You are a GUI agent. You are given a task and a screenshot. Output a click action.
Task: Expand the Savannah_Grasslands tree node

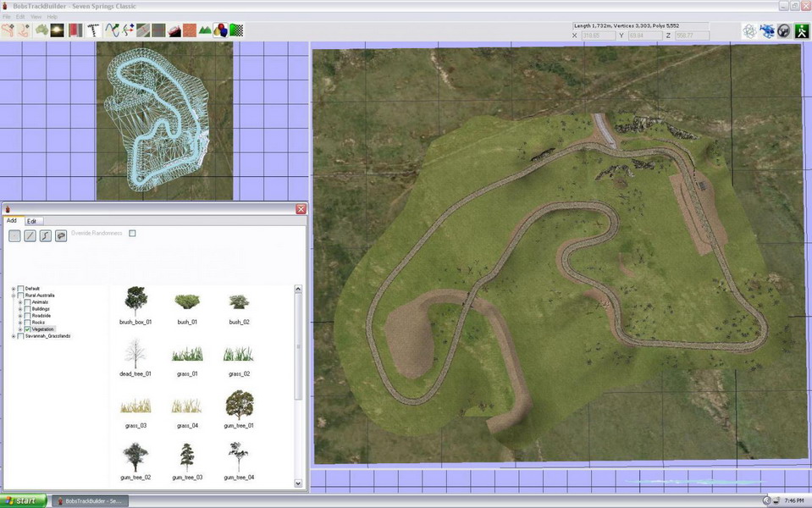point(14,335)
